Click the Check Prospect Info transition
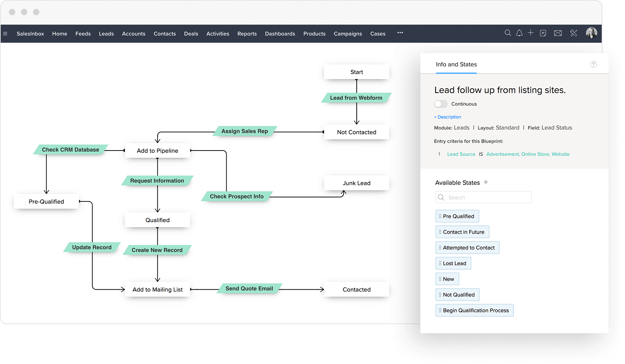This screenshot has height=364, width=625. coord(237,196)
